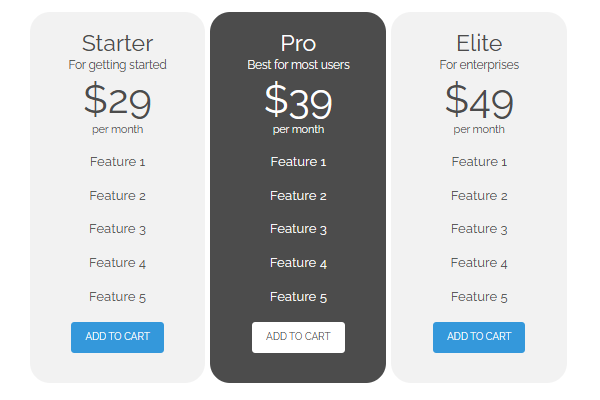
Task: Click "For getting started" subtitle
Action: pyautogui.click(x=117, y=65)
